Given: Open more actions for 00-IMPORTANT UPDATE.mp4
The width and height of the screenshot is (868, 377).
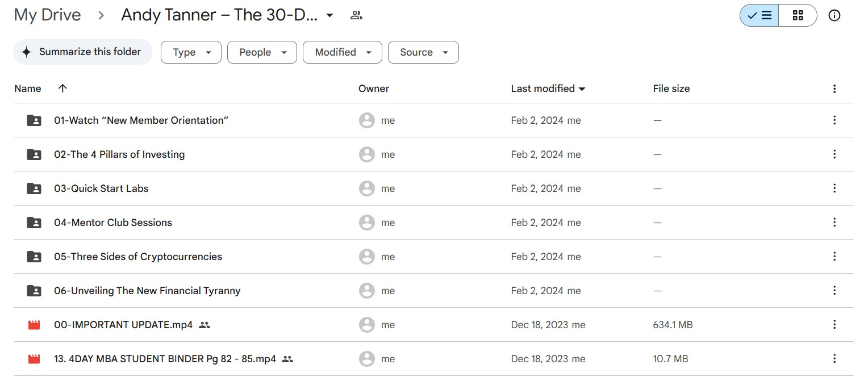Looking at the screenshot, I should [834, 325].
